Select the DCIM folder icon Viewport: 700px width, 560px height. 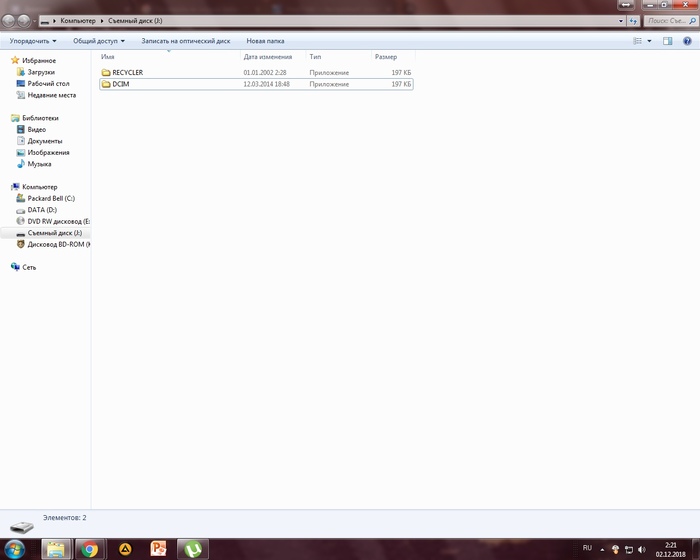click(106, 84)
